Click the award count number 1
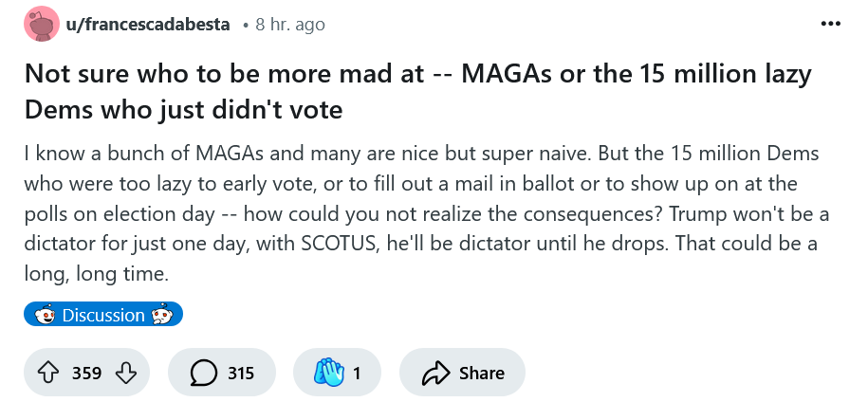Viewport: 868px width, 402px height. [x=357, y=373]
